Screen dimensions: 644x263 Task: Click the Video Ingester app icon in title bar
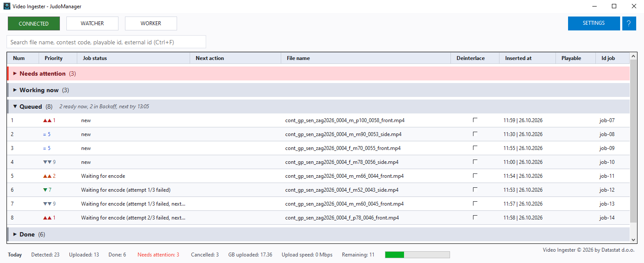point(7,7)
